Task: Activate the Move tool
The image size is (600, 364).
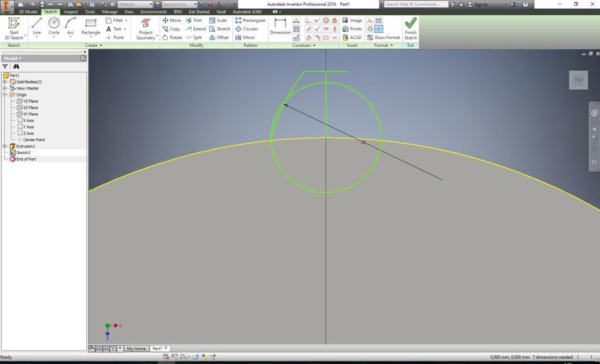Action: click(x=171, y=21)
